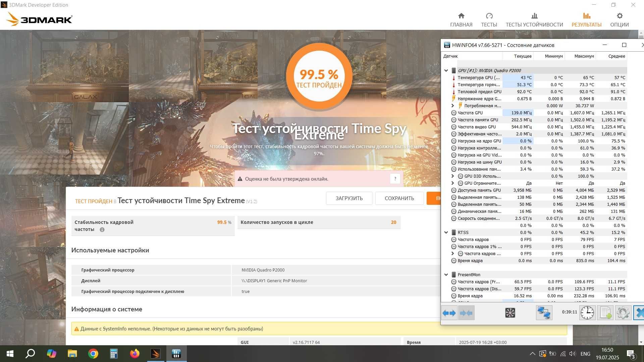Image resolution: width=644 pixels, height=362 pixels.
Task: Expand the GPU Ограничители row
Action: coord(452,183)
